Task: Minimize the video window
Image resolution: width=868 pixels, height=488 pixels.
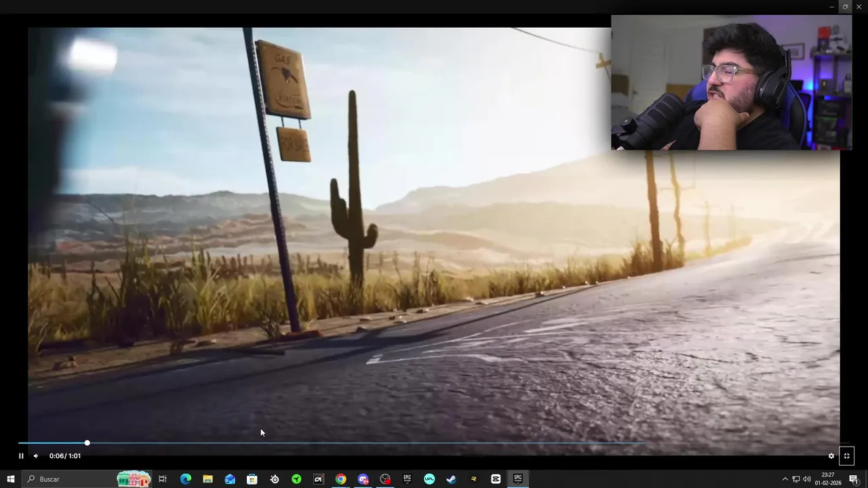Action: click(x=831, y=7)
